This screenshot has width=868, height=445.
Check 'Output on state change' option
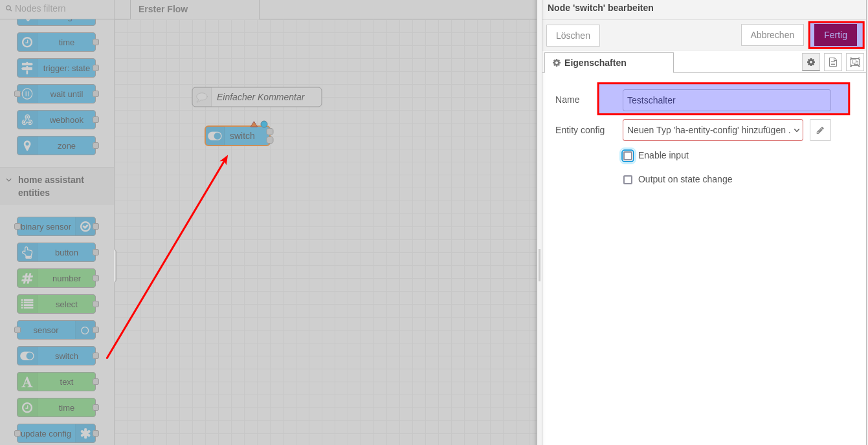(628, 180)
